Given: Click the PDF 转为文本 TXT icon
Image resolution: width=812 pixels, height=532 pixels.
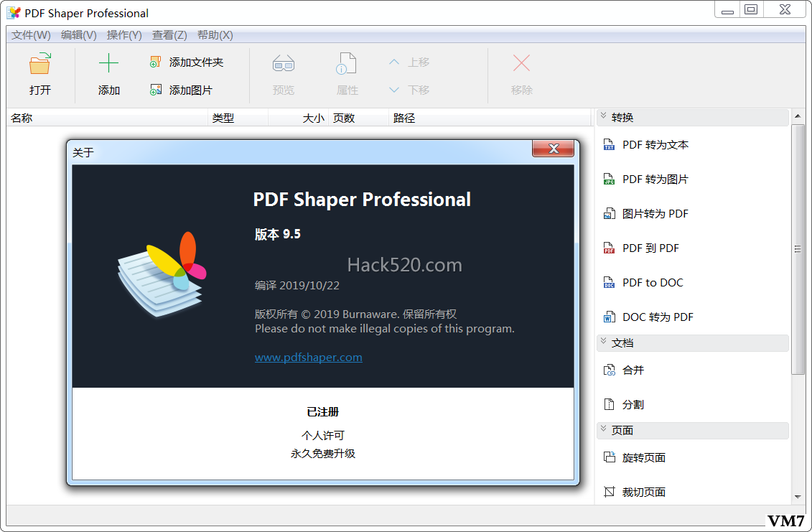Looking at the screenshot, I should 609,144.
